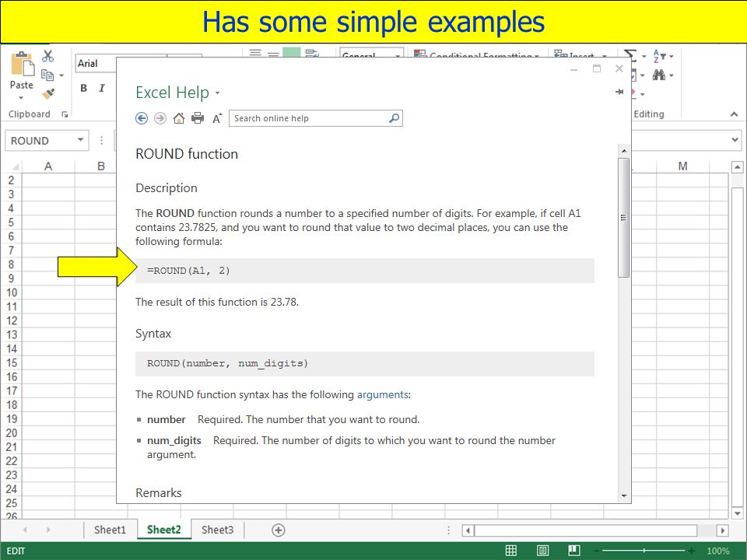Select column A header
Viewport: 747px width, 560px height.
pos(48,166)
